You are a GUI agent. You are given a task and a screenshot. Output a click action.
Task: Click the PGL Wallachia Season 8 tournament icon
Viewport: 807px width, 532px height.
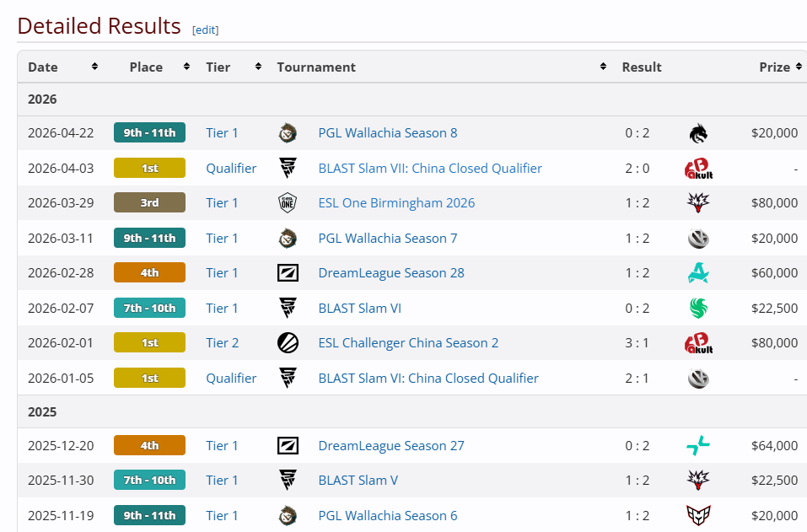pyautogui.click(x=288, y=133)
